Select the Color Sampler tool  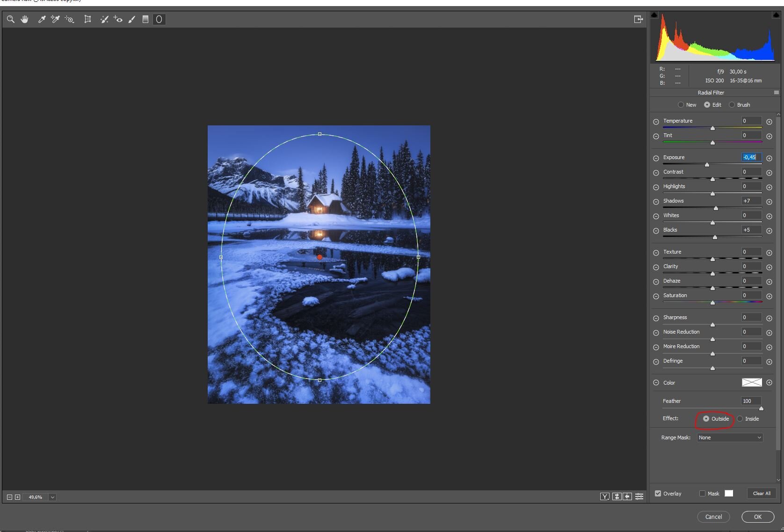[x=55, y=19]
